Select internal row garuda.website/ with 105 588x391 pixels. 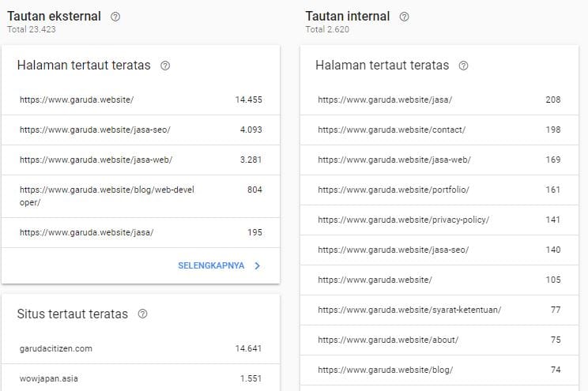click(439, 280)
